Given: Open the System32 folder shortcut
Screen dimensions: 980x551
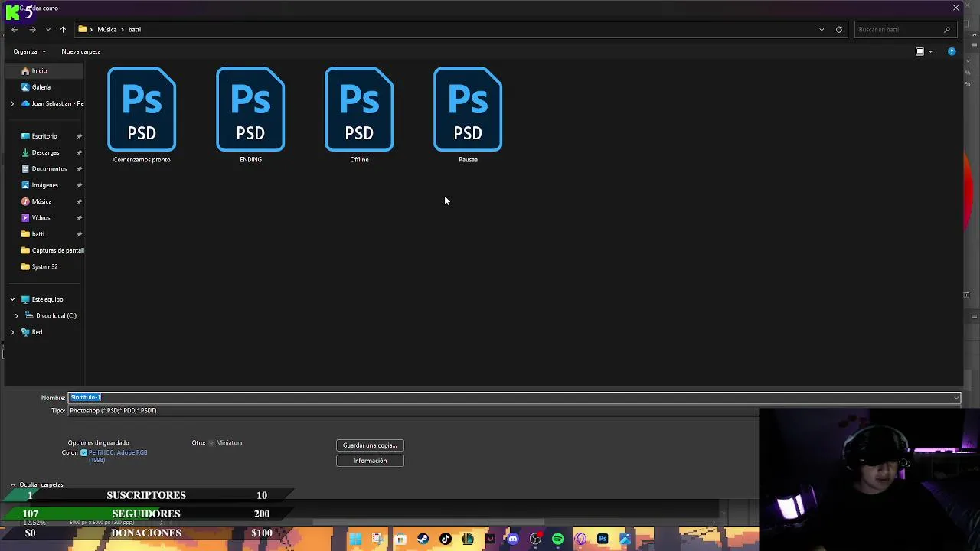Looking at the screenshot, I should (44, 266).
